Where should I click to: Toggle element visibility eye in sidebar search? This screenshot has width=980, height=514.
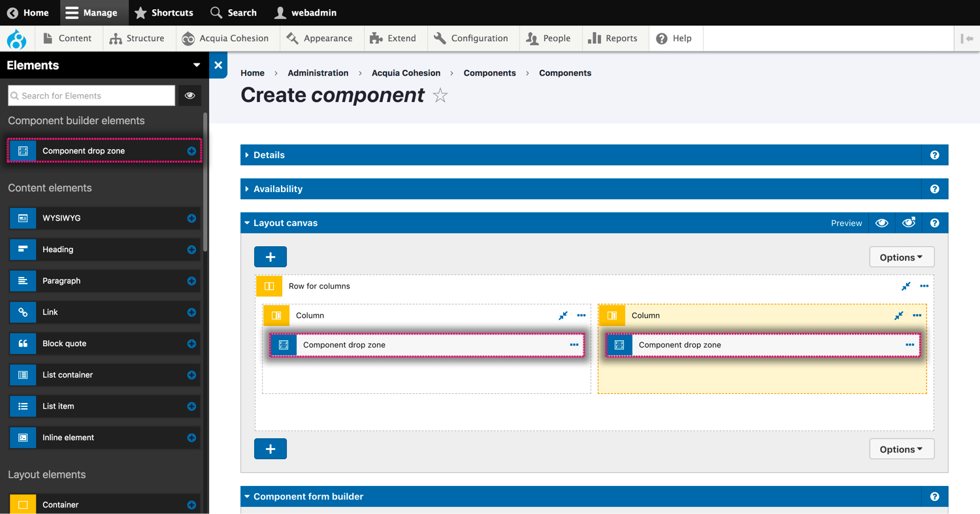click(x=189, y=95)
